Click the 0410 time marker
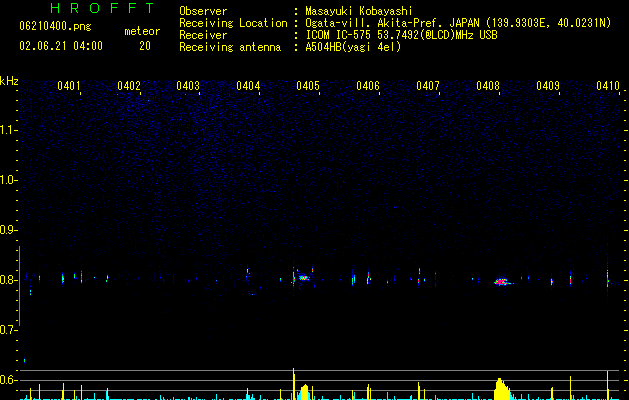The height and width of the screenshot is (400, 629). [x=608, y=86]
